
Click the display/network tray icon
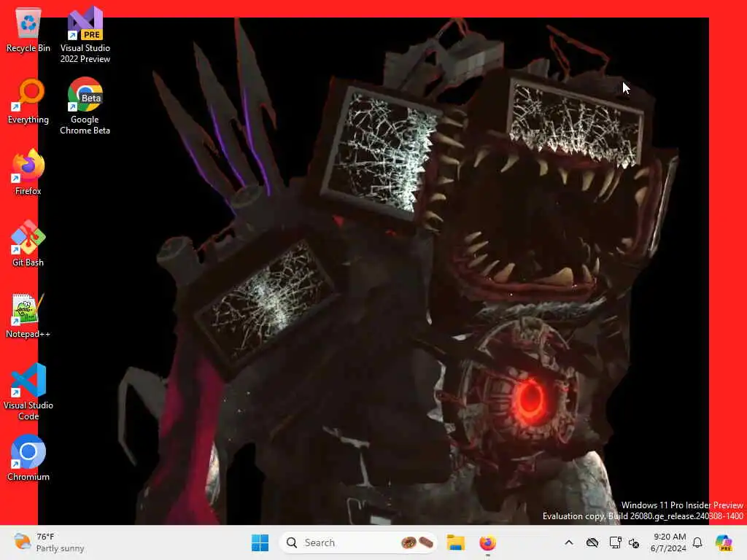point(615,542)
